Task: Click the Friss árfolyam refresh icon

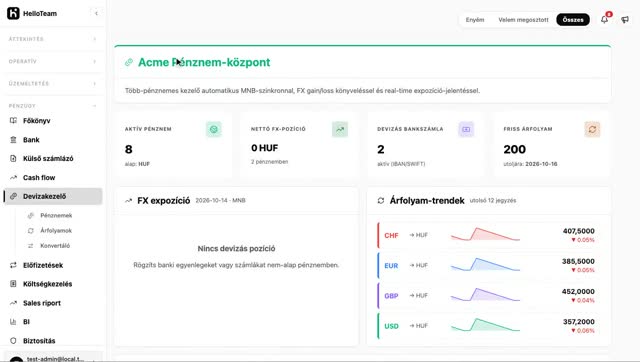Action: point(592,129)
